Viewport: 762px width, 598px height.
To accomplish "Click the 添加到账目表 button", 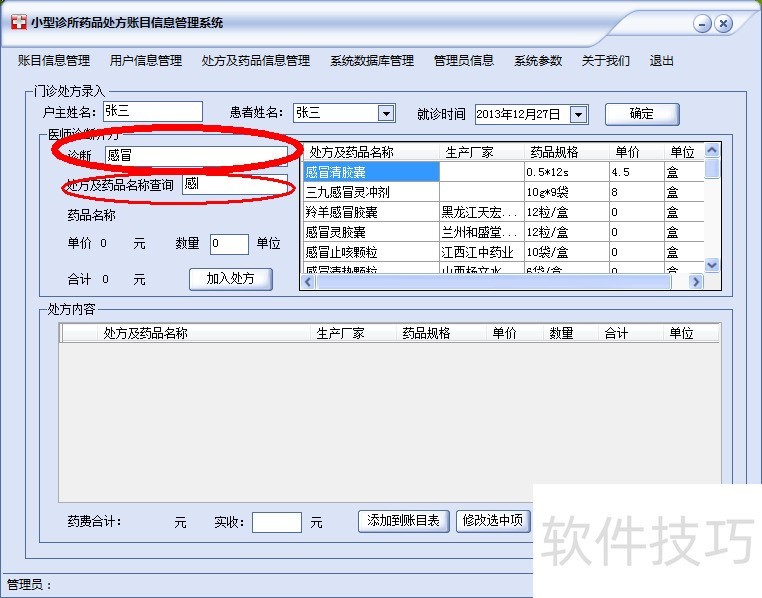I will [404, 521].
